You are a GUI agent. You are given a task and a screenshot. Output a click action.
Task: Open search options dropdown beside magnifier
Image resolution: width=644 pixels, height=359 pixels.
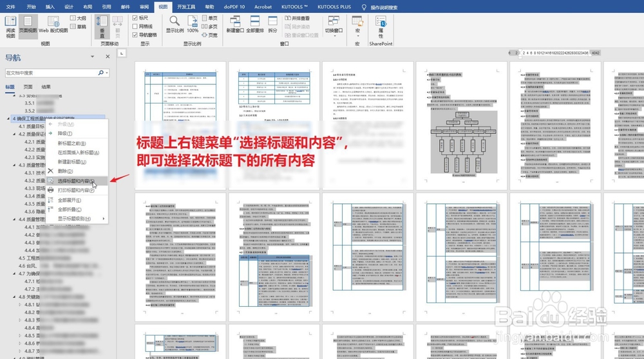click(107, 73)
